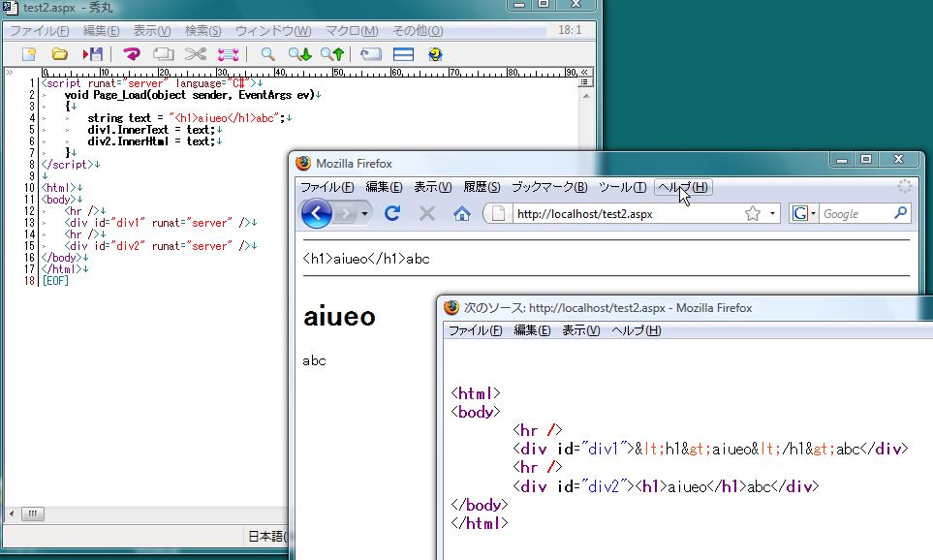Create a new file in Hidemaru toolbar
The image size is (933, 560).
(x=28, y=55)
